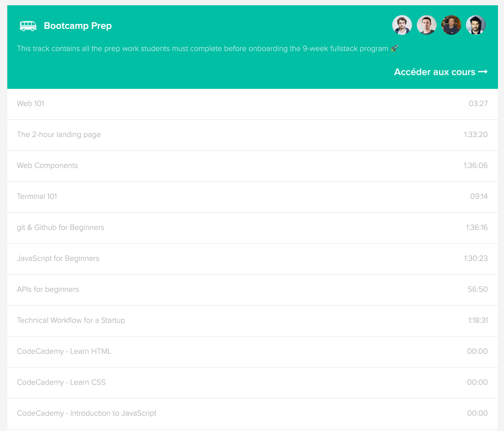Open Technical Workflow for a Startup

click(x=71, y=320)
